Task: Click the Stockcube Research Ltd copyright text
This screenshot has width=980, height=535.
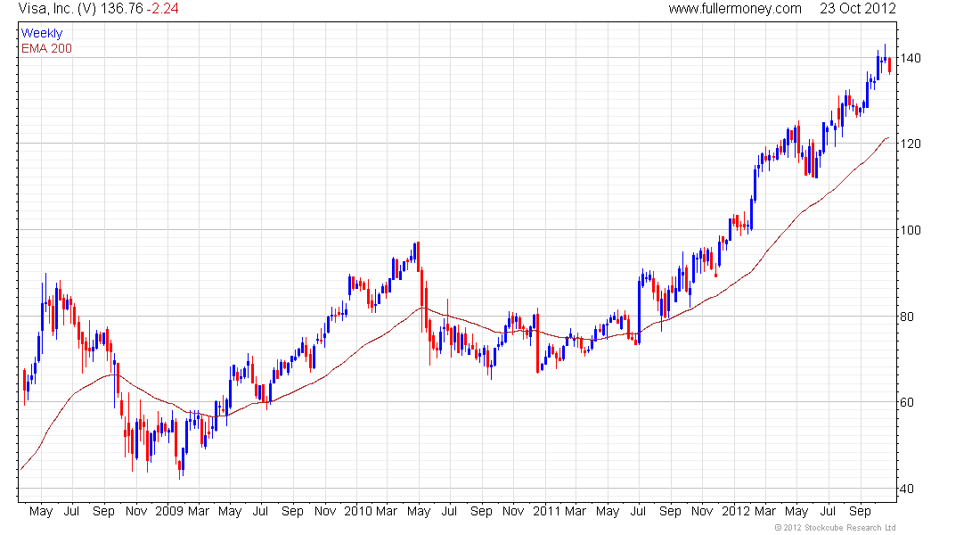Action: coord(835,528)
